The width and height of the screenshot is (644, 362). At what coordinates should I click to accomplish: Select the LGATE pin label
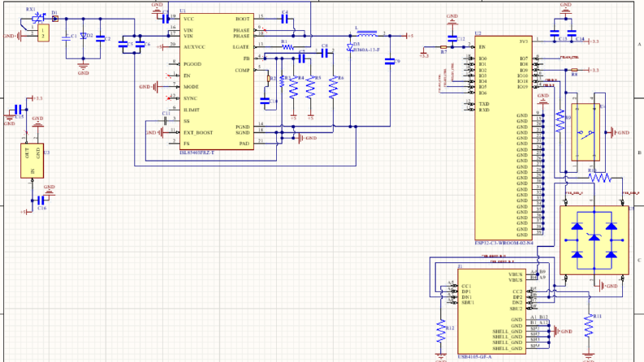[x=241, y=47]
